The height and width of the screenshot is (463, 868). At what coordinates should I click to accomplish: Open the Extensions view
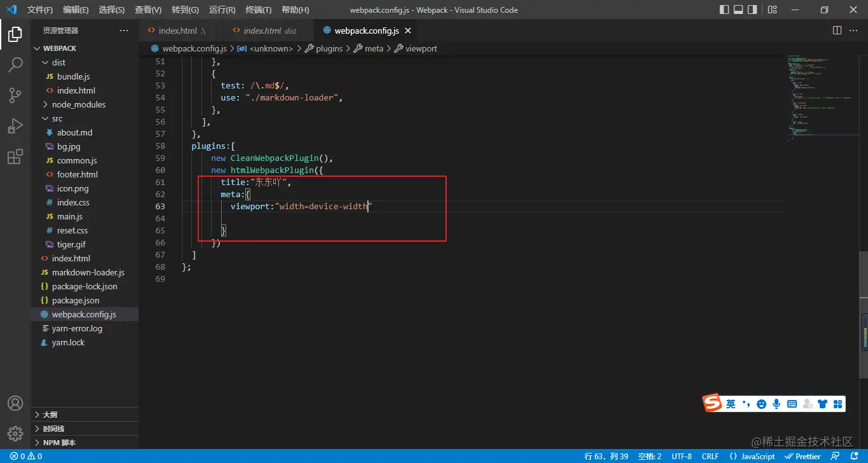(15, 156)
